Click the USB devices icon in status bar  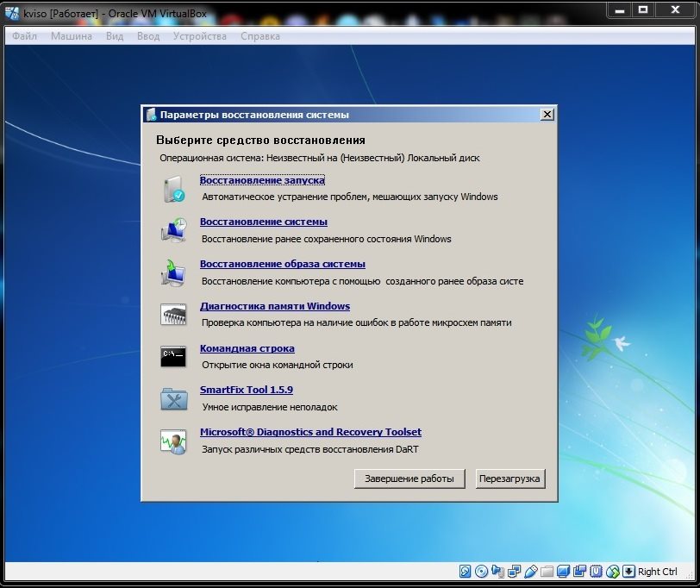(x=532, y=572)
